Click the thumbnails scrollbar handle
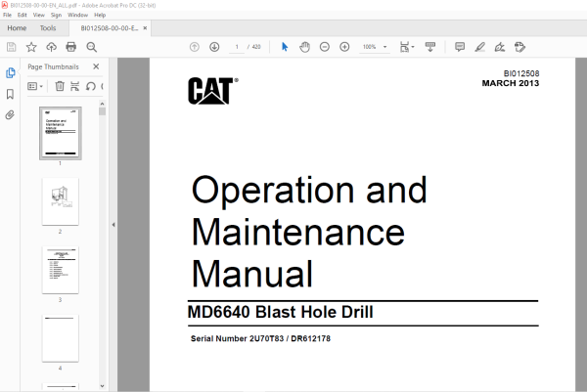The height and width of the screenshot is (392, 587). [x=102, y=111]
